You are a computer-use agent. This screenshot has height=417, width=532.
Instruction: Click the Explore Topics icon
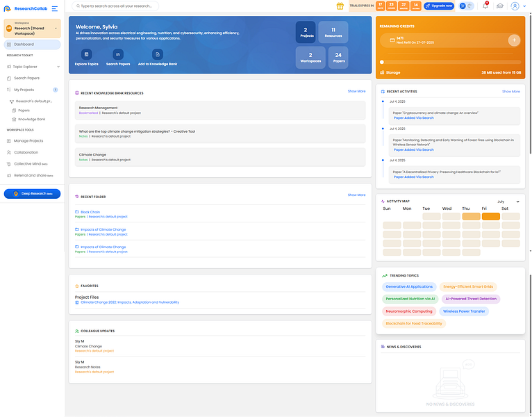(87, 54)
